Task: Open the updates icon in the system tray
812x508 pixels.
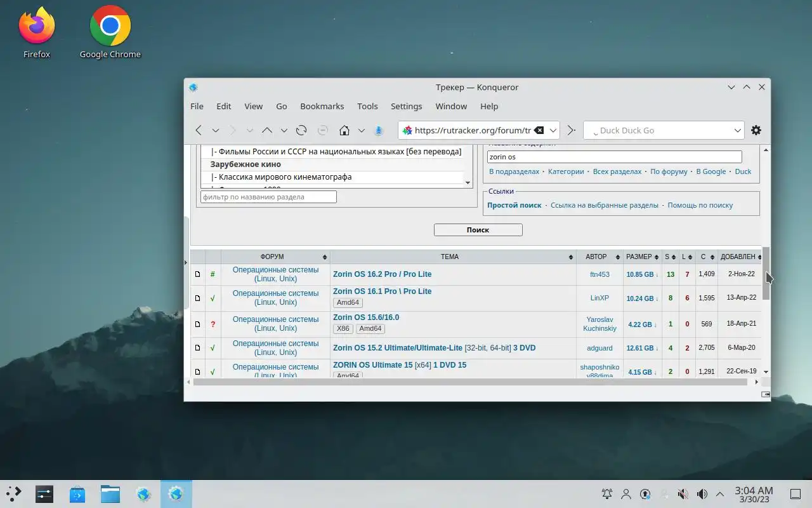Action: point(645,493)
